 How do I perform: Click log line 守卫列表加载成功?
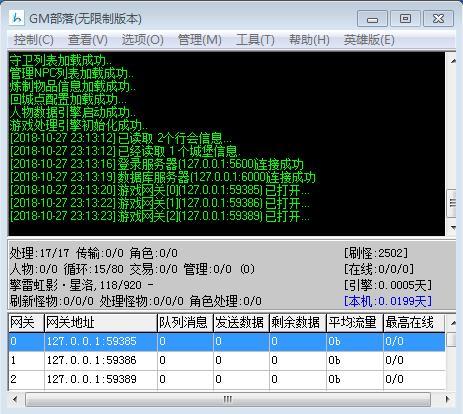pos(61,60)
